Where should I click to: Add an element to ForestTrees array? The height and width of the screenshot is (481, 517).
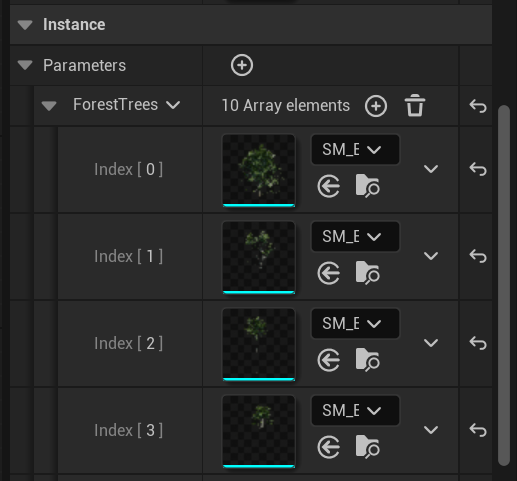point(376,106)
